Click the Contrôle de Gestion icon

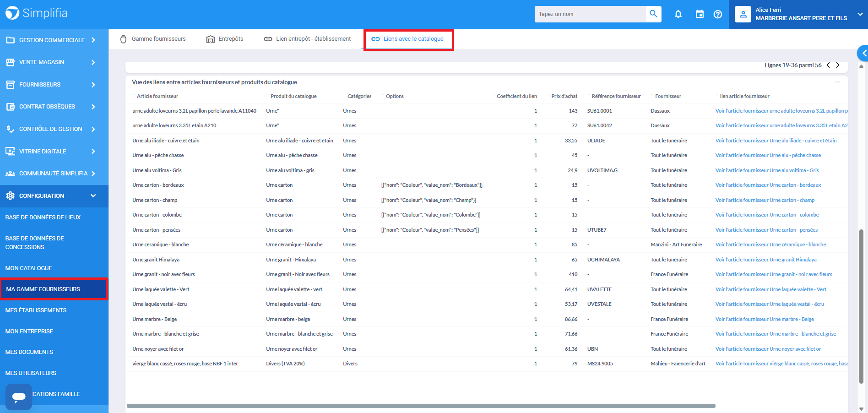(10, 129)
